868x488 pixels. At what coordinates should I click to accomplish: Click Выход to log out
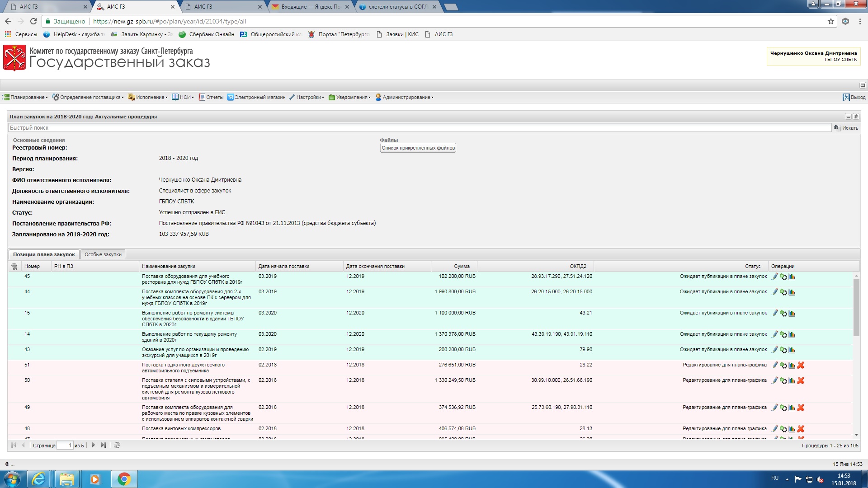tap(854, 97)
